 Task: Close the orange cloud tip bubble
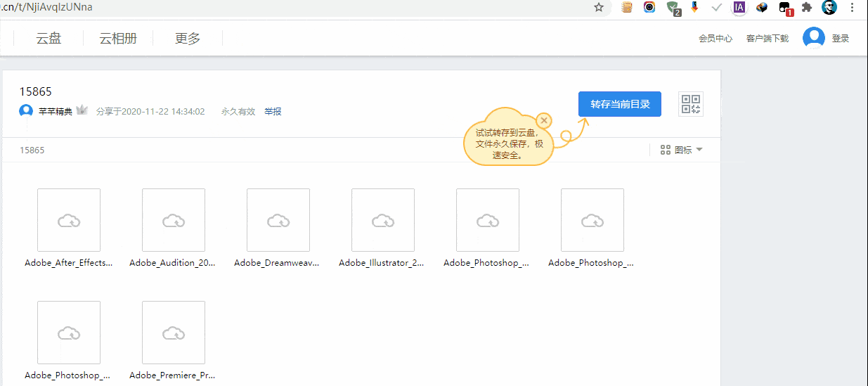pos(543,120)
